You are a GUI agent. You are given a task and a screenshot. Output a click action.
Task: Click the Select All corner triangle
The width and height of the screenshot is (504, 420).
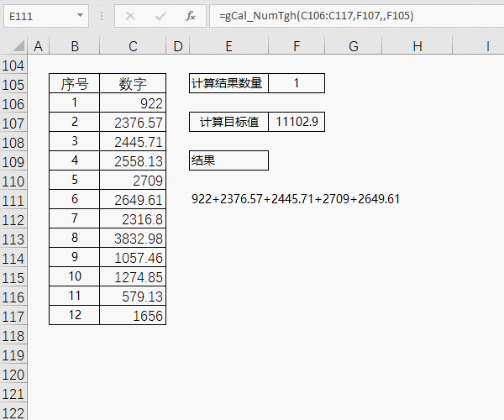[x=18, y=46]
